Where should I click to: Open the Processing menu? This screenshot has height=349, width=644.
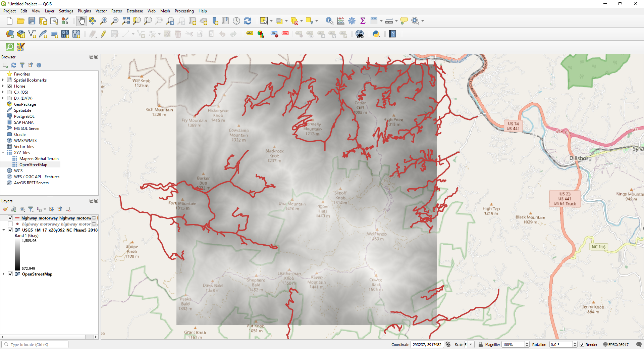[184, 11]
